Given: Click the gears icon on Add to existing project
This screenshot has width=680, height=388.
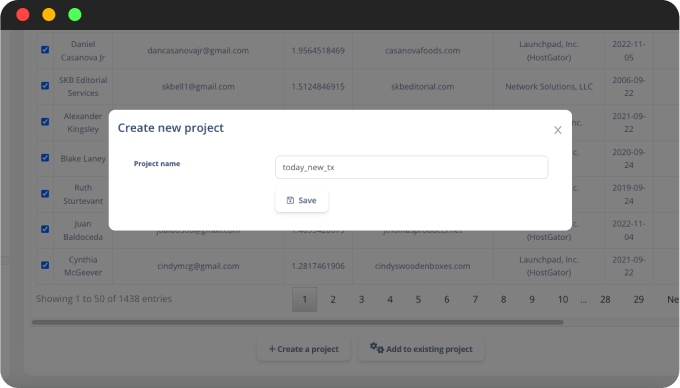Looking at the screenshot, I should [376, 348].
